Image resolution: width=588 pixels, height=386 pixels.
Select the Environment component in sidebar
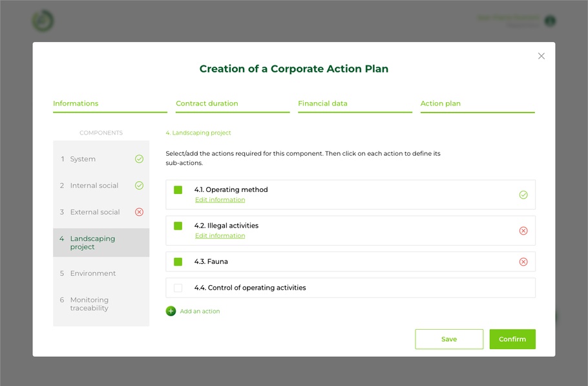[x=93, y=273]
